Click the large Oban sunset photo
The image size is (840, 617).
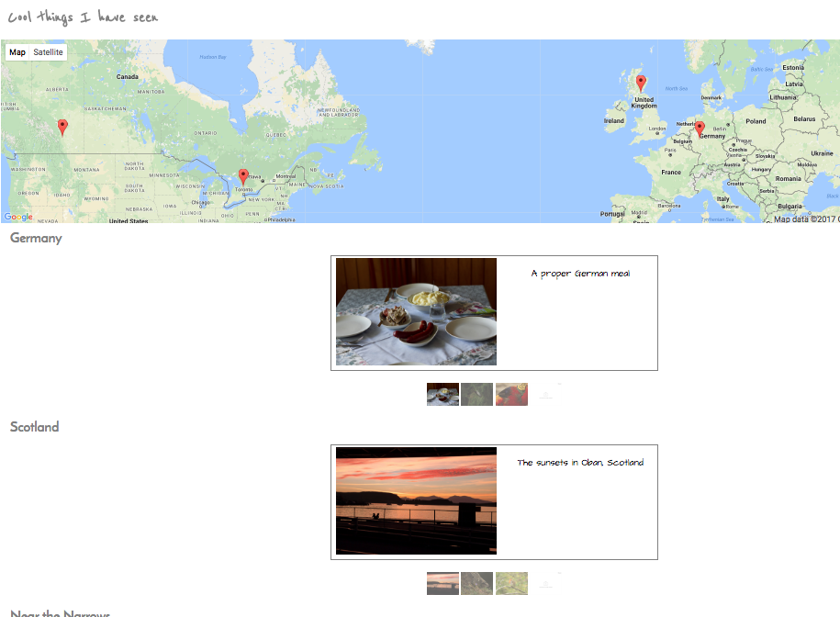(x=416, y=501)
